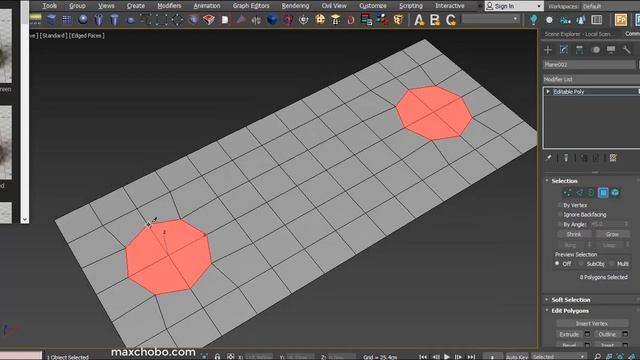Click the Insert Vertex button
Image resolution: width=640 pixels, height=360 pixels.
coord(592,323)
